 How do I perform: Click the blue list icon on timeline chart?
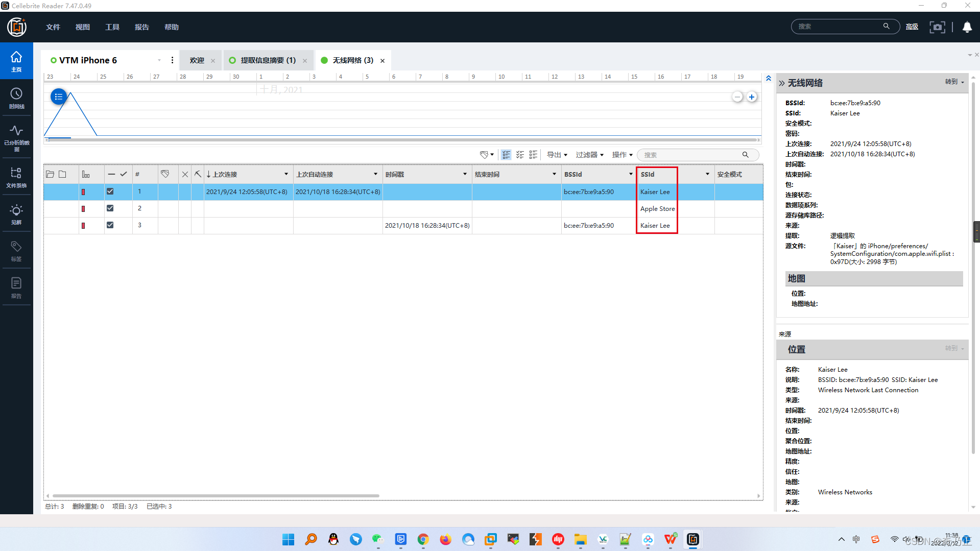59,97
